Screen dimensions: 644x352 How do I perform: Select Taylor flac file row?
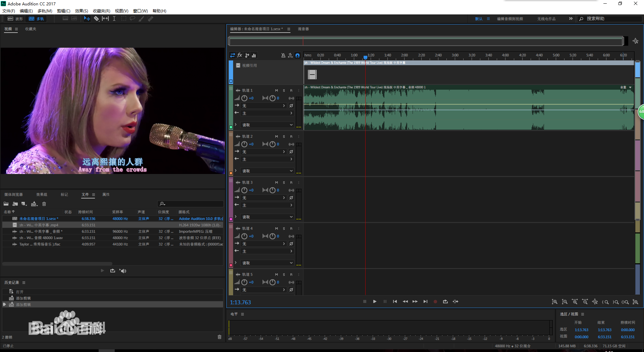pos(113,244)
